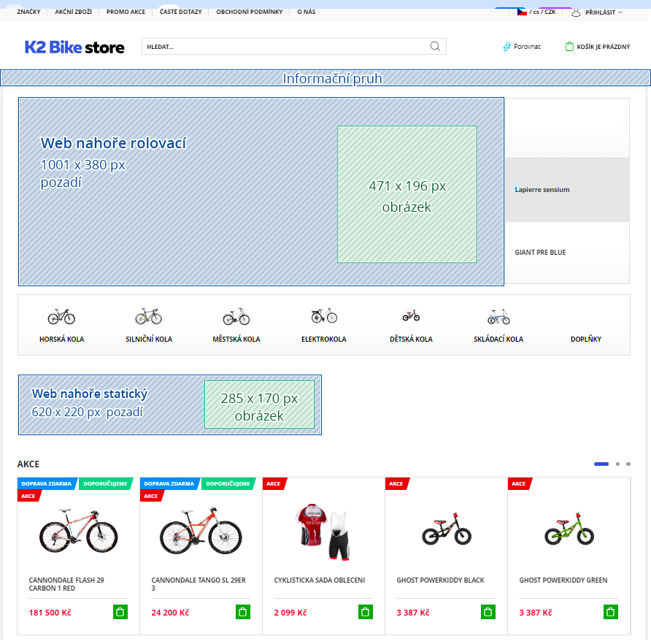This screenshot has width=651, height=644.
Task: Click the Elektrokola e-bike icon
Action: pos(323,316)
